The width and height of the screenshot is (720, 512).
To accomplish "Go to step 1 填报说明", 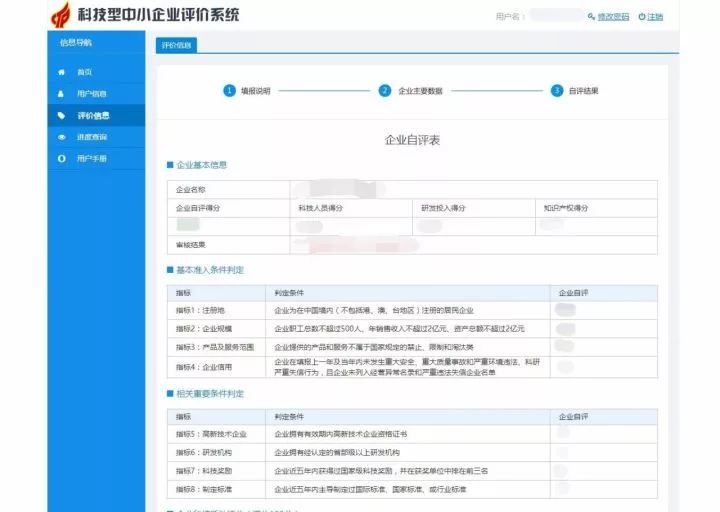I will (x=247, y=91).
